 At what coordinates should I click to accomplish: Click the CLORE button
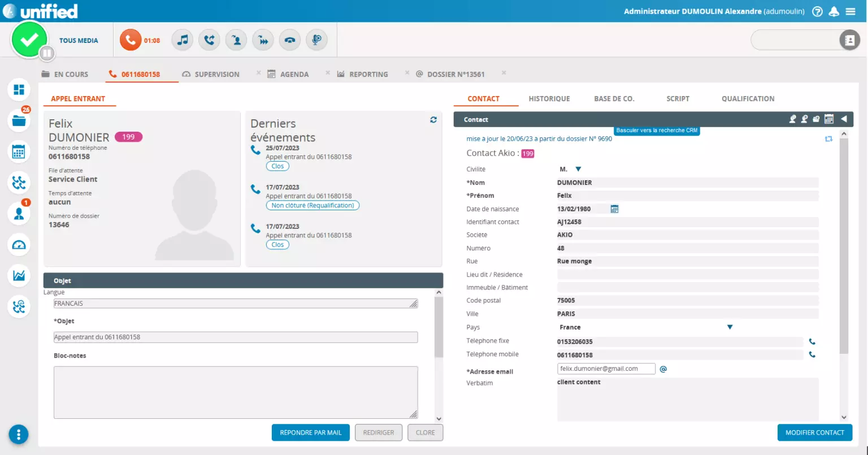(x=426, y=433)
